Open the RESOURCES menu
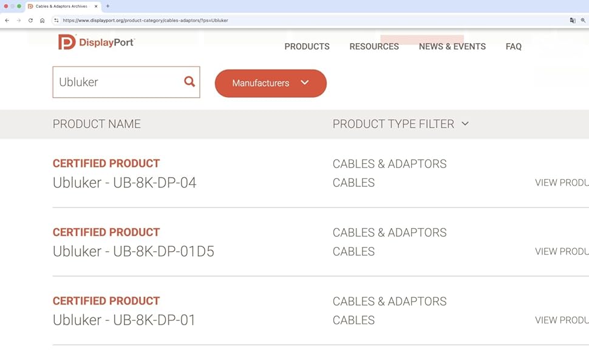 374,47
